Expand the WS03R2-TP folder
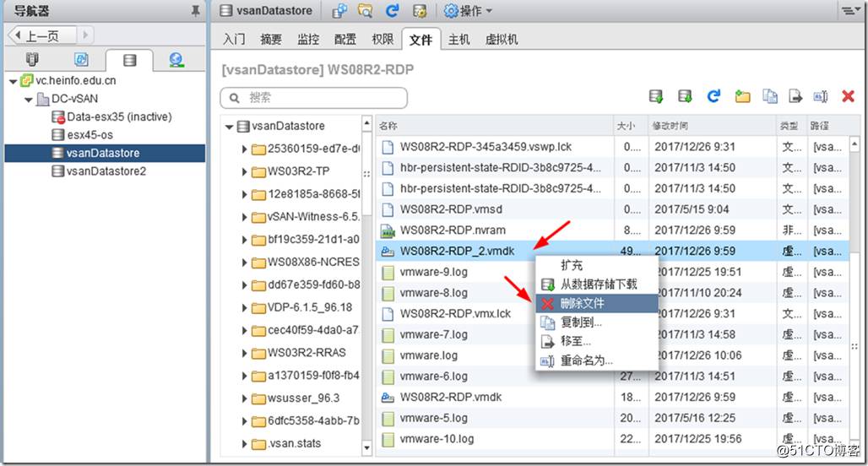This screenshot has width=868, height=466. (x=245, y=172)
